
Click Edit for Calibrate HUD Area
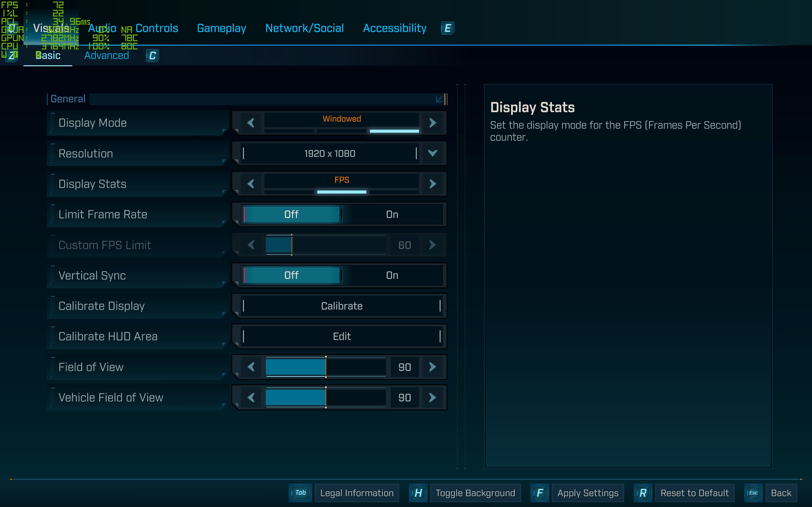point(342,336)
